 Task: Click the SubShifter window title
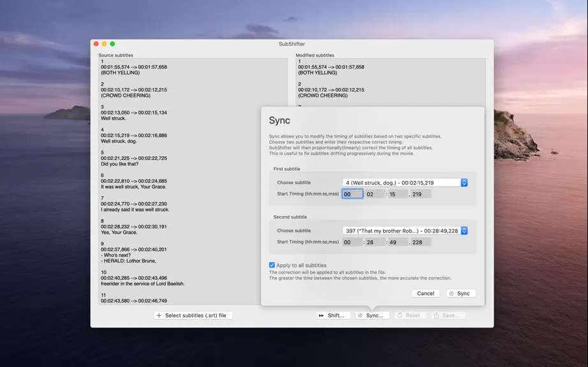[291, 44]
